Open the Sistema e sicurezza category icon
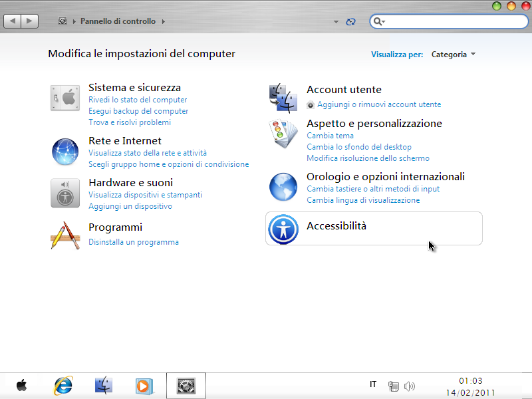This screenshot has height=399, width=532. click(65, 98)
